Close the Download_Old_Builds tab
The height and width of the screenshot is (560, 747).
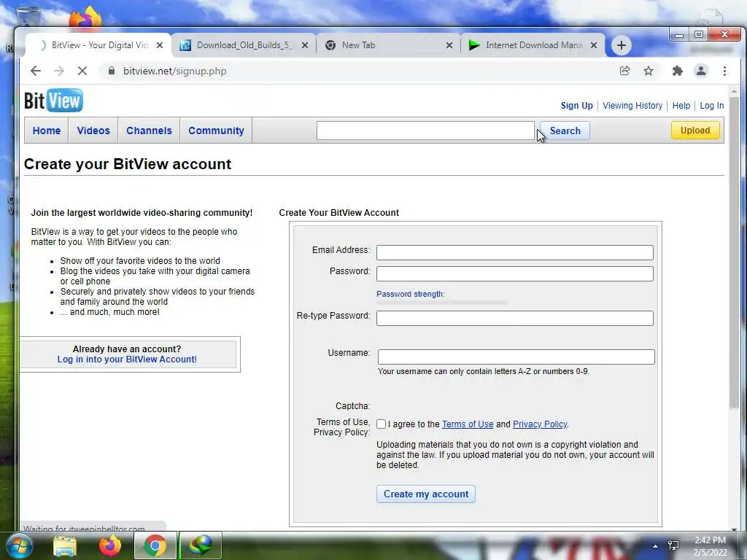tap(305, 45)
